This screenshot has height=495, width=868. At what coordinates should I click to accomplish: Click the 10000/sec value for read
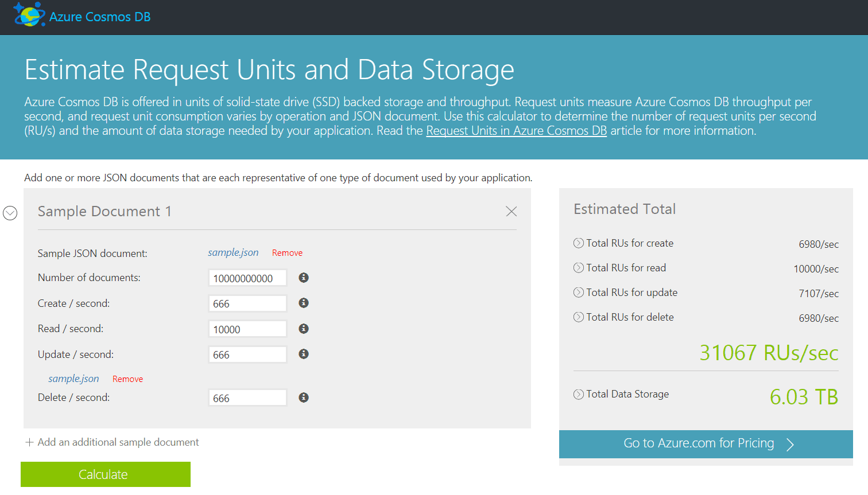click(x=816, y=269)
